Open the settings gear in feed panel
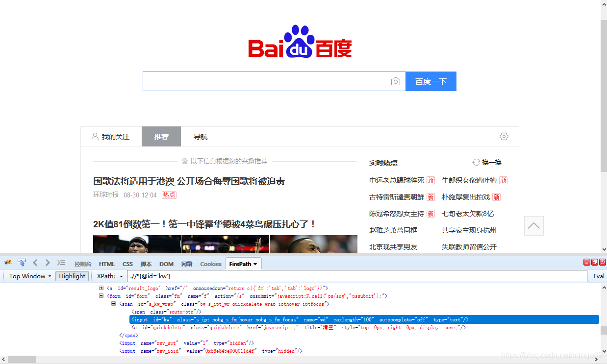This screenshot has height=364, width=607. [x=504, y=136]
